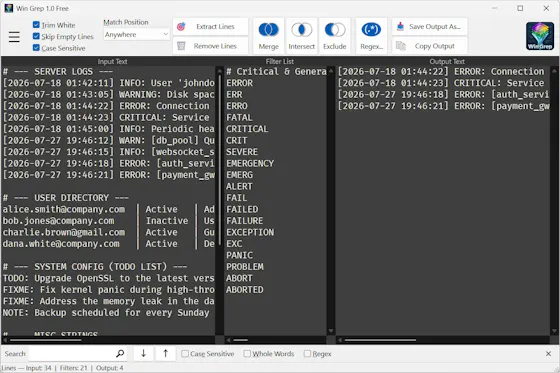Select the FATAL filter line
Image resolution: width=560 pixels, height=373 pixels.
tap(239, 118)
